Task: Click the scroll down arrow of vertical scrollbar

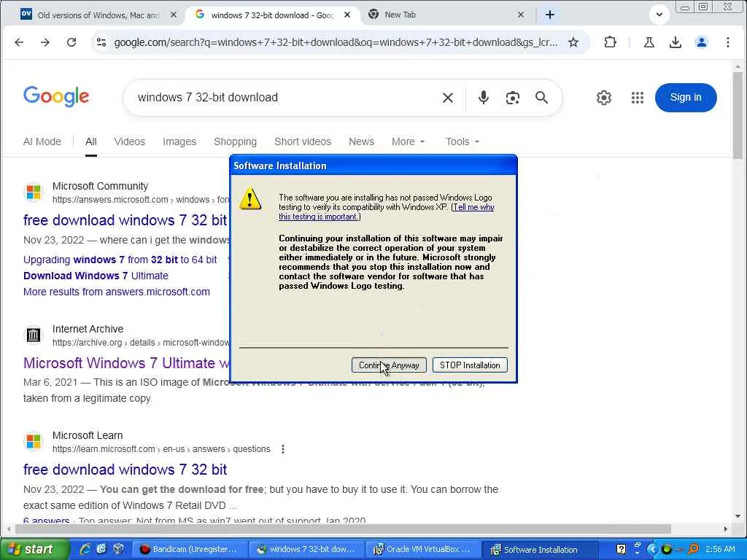Action: pyautogui.click(x=738, y=516)
